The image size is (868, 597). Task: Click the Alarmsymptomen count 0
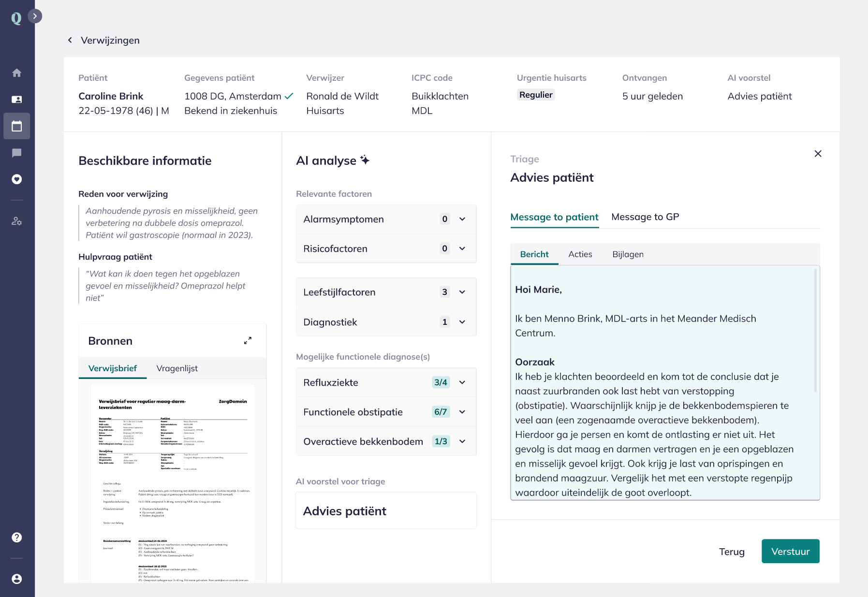445,219
